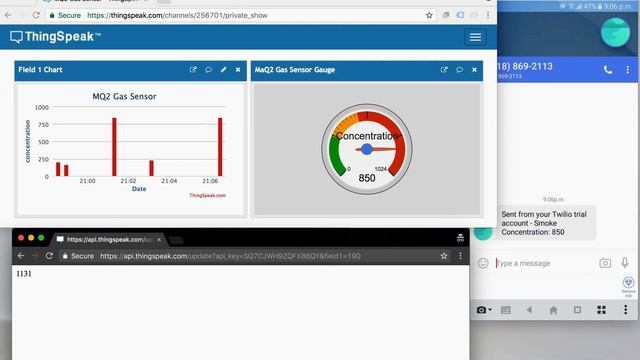Attach a photo with camera icon
This screenshot has width=640, height=360.
(x=605, y=263)
